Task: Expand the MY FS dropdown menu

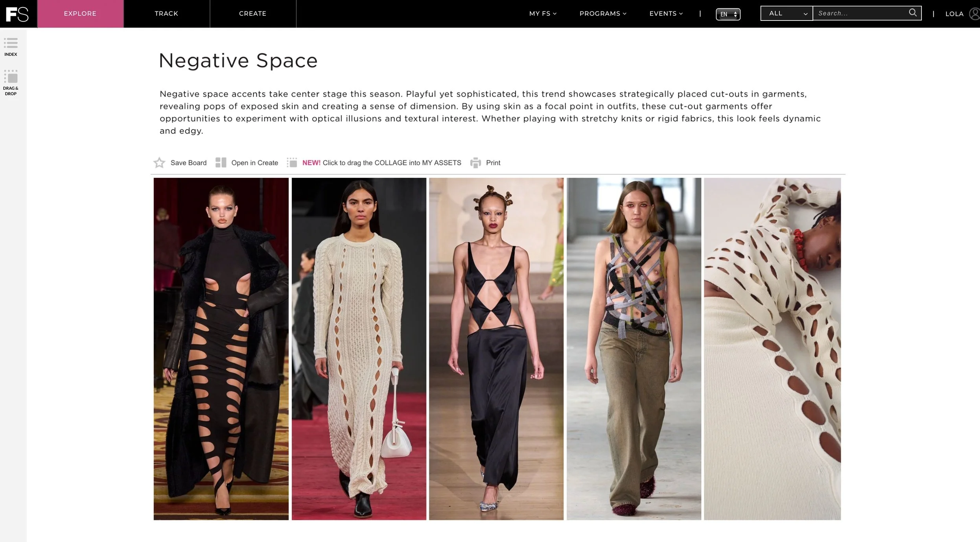Action: tap(543, 13)
